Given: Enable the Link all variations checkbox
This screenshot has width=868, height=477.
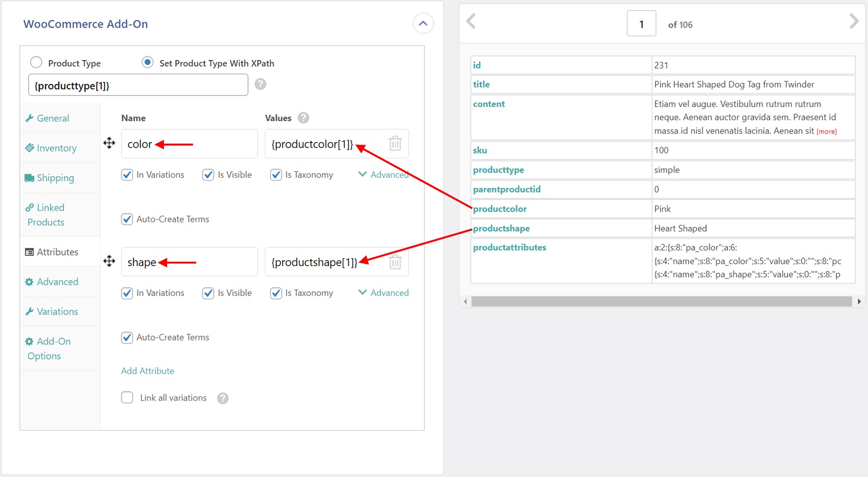Looking at the screenshot, I should click(127, 398).
